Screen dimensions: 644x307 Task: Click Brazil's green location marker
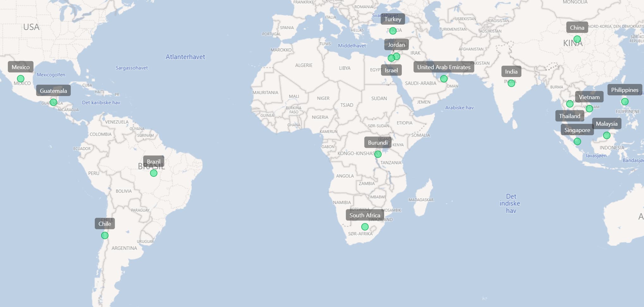pos(154,173)
